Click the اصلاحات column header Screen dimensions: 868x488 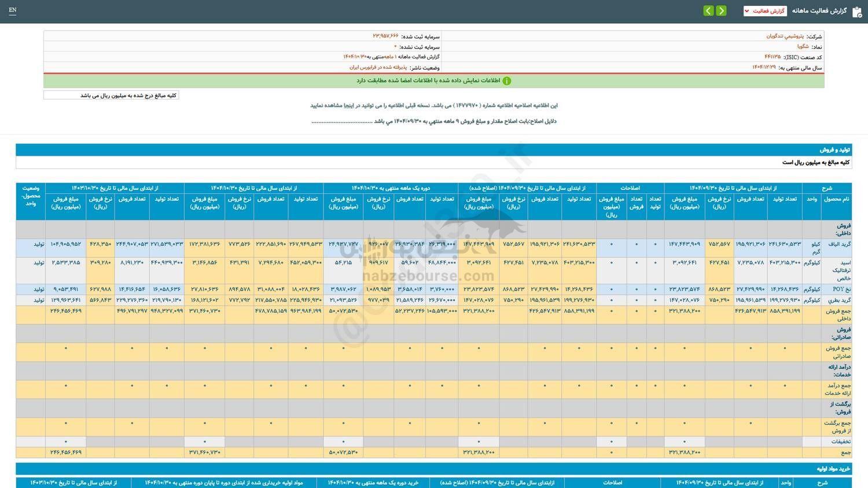click(x=630, y=188)
